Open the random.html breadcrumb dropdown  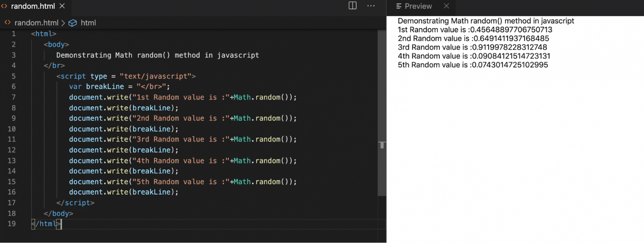(36, 23)
